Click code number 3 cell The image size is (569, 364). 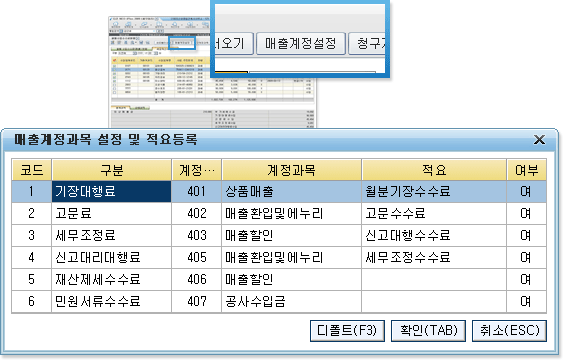(x=32, y=236)
